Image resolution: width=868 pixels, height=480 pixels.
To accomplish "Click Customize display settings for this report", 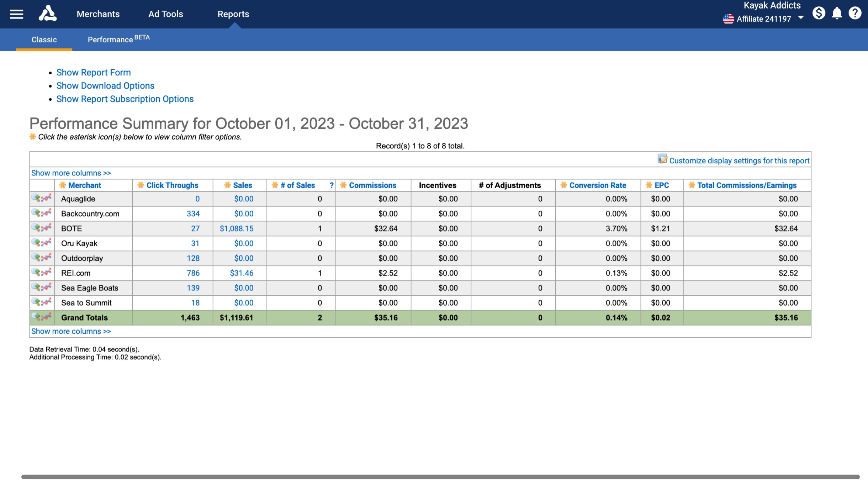I will pyautogui.click(x=739, y=160).
